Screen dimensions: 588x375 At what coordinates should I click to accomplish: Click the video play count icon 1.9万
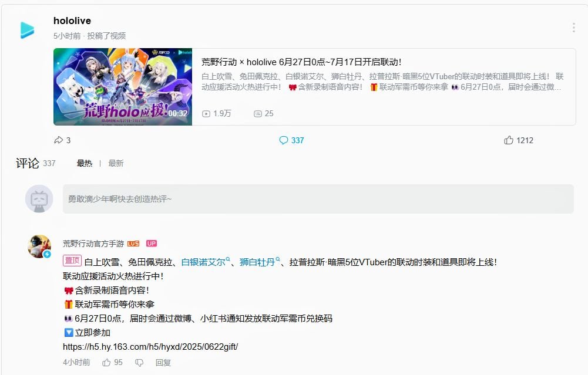[206, 113]
